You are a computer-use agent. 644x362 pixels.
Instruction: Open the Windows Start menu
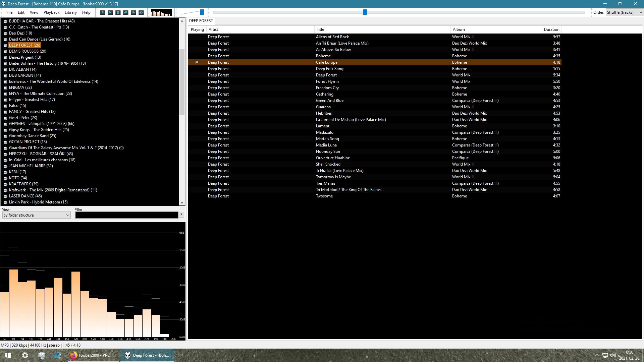coord(8,355)
